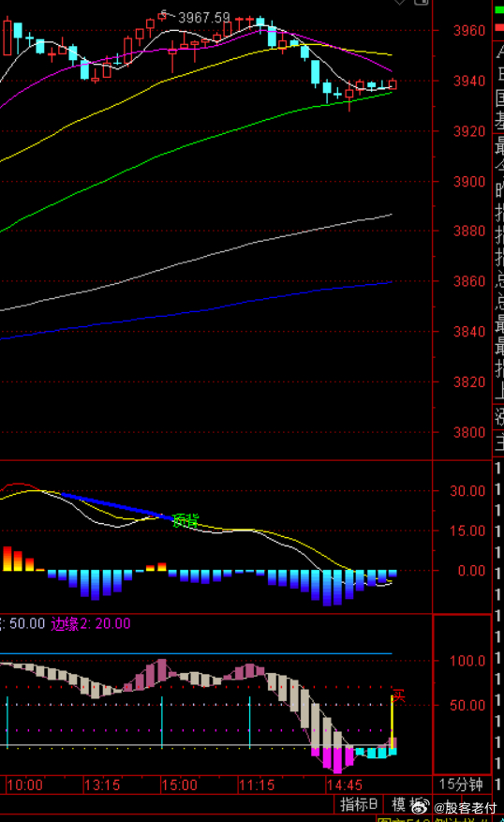Viewport: 504px width, 822px height.
Task: Click the 3920 price axis label
Action: point(469,131)
